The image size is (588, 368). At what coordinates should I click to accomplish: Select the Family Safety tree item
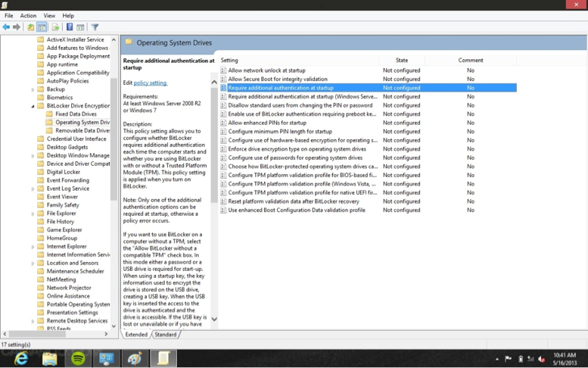(x=63, y=204)
